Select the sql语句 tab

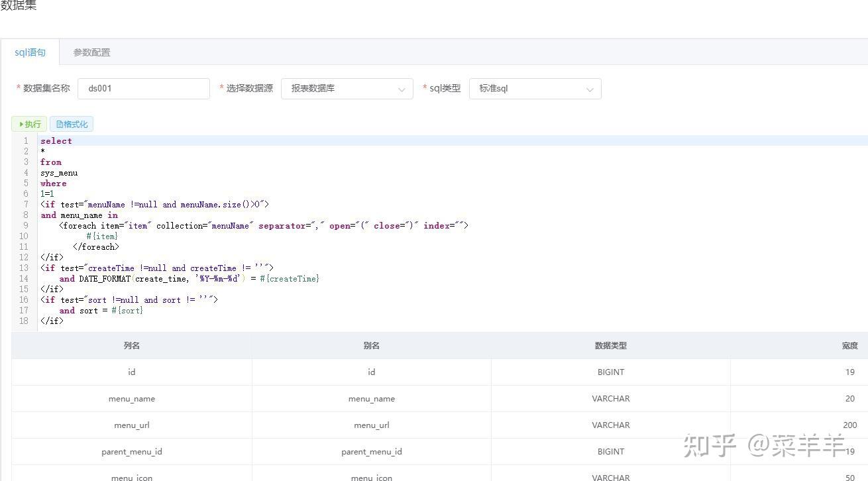(x=30, y=52)
